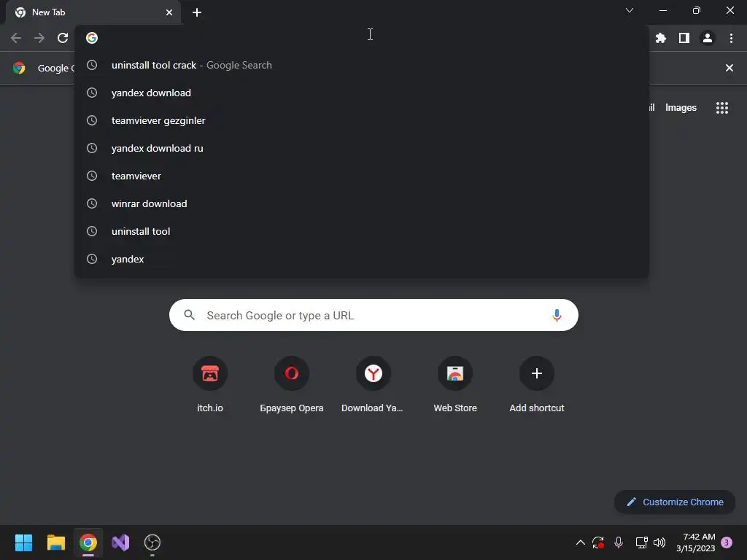
Task: Choose suggestion 'uninstall tool'
Action: 362,231
